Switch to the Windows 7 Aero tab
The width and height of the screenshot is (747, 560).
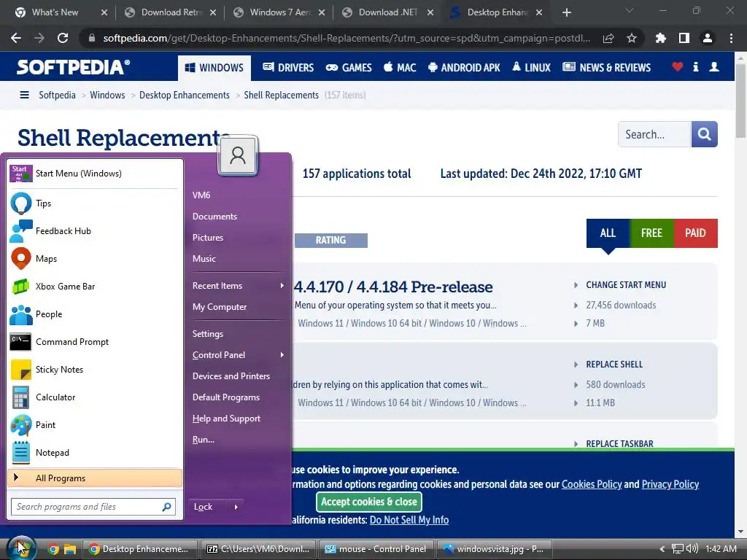click(279, 12)
